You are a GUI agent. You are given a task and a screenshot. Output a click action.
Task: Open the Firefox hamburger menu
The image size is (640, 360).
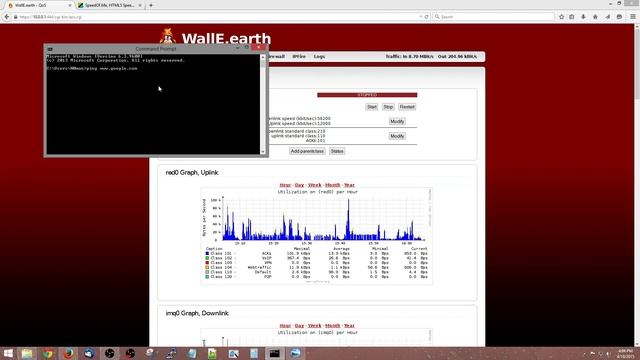(x=633, y=17)
